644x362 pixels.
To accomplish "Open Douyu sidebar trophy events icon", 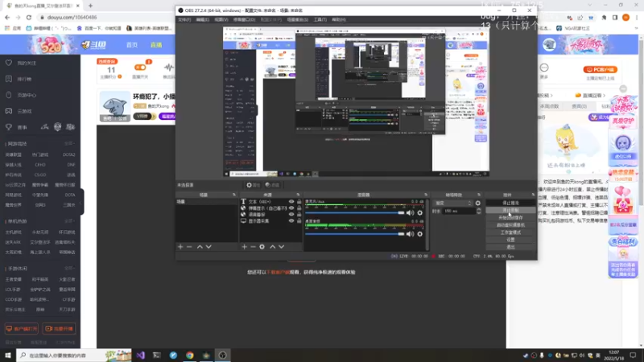I will pyautogui.click(x=9, y=127).
